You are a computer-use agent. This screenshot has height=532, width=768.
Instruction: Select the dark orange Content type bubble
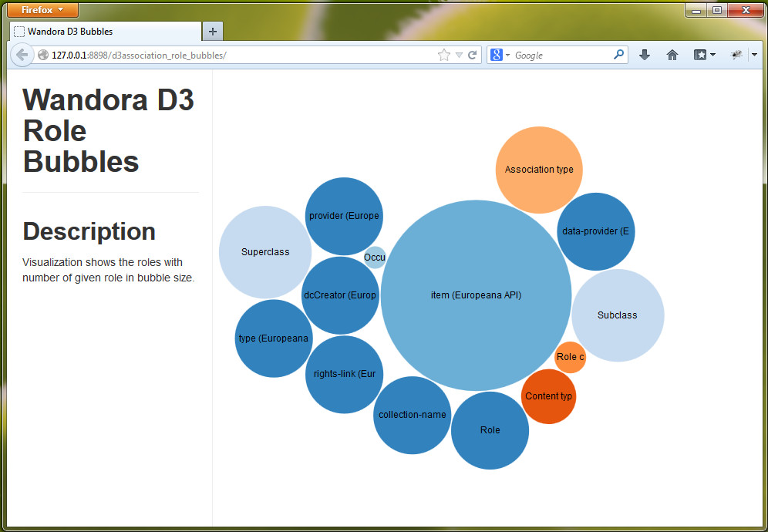click(548, 396)
